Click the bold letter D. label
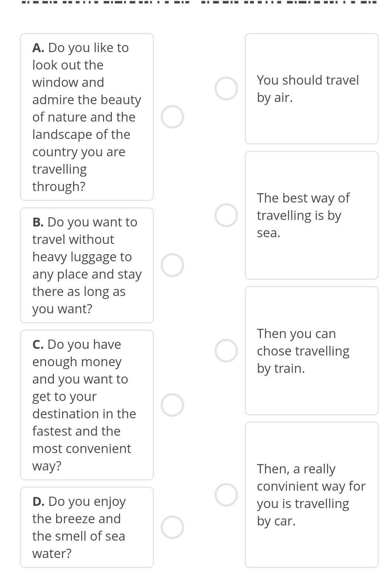 (38, 501)
